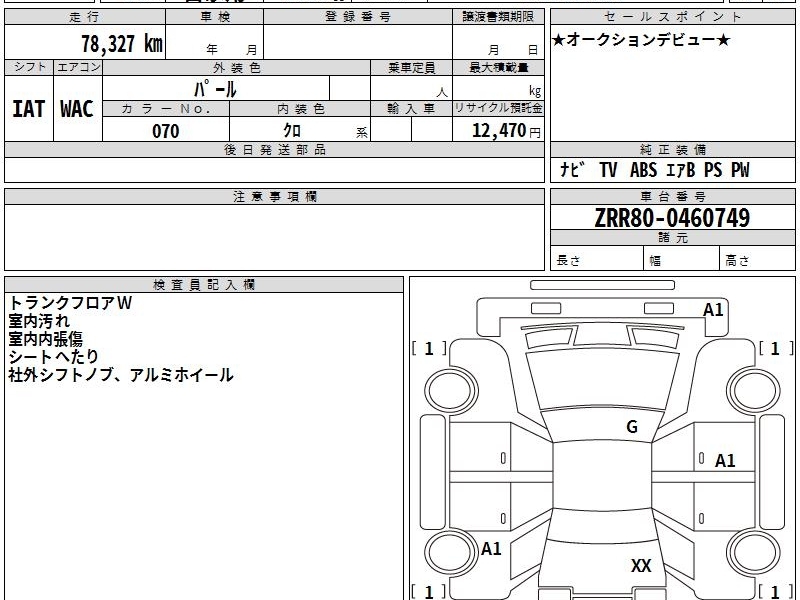Click the A1 mark near the left rear wheel
This screenshot has height=600, width=800.
[x=491, y=549]
